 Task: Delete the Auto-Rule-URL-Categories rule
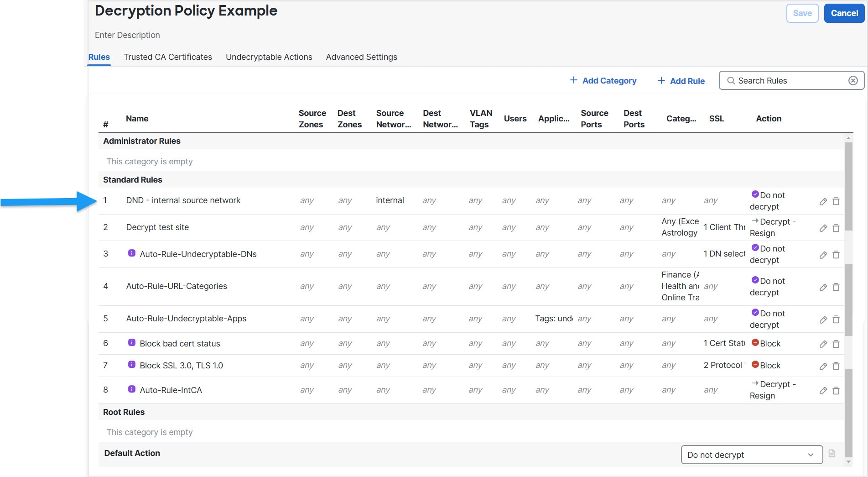click(836, 287)
